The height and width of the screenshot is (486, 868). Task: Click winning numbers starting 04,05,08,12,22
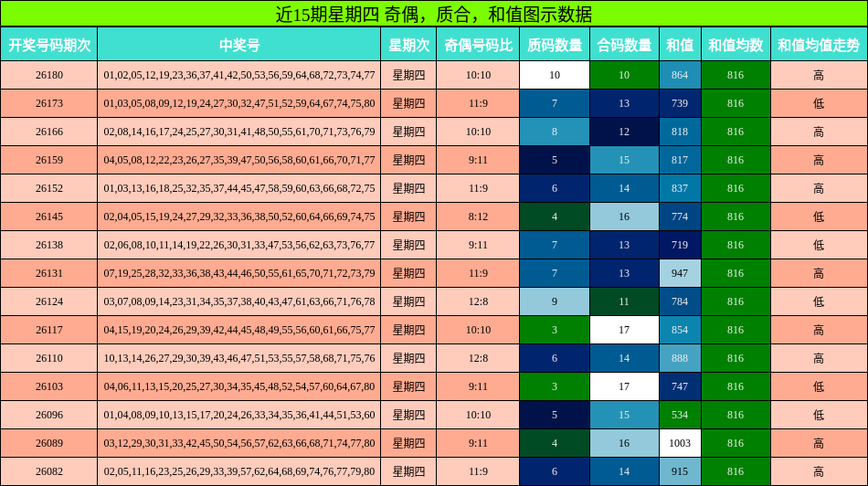[x=239, y=160]
